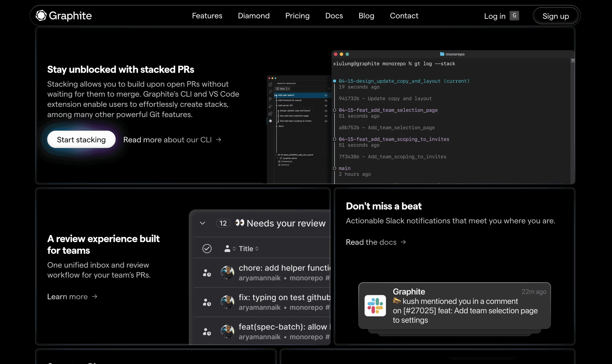Screen dimensions: 612x364
Task: Go to the Pricing page
Action: point(297,16)
